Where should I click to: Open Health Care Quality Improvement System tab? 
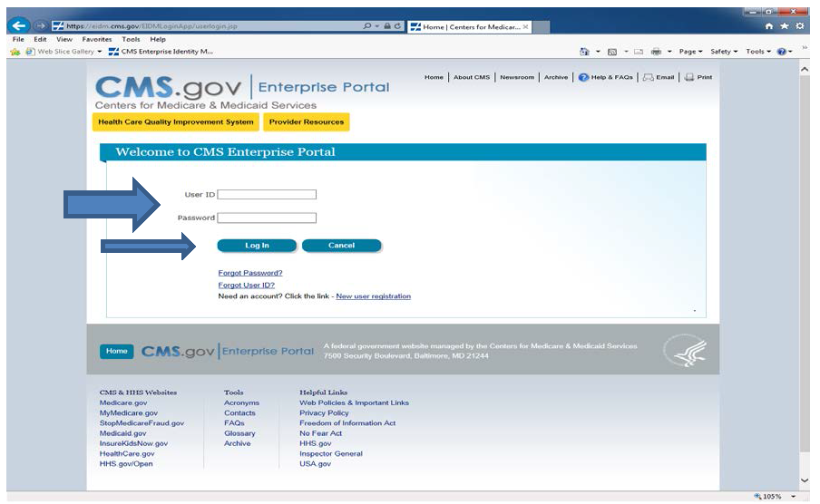coord(176,121)
